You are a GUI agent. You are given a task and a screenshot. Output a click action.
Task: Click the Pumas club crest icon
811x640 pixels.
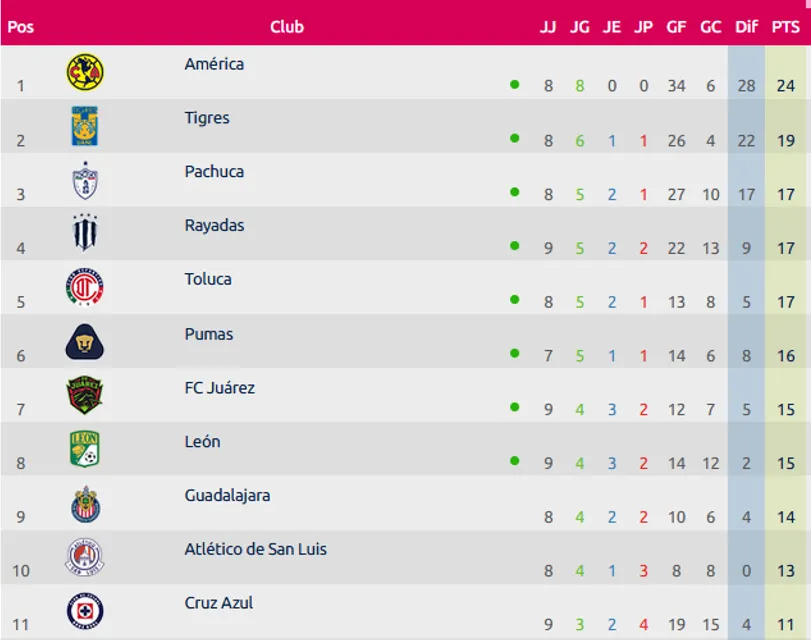(x=85, y=343)
